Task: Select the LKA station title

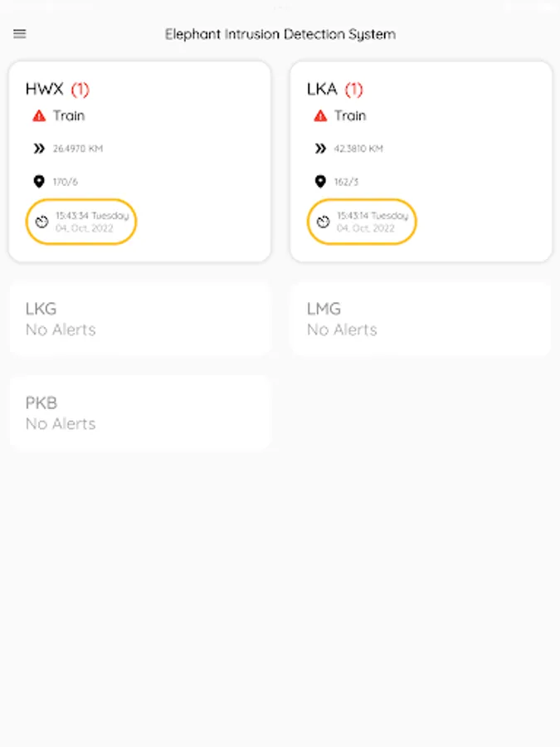Action: pos(322,89)
